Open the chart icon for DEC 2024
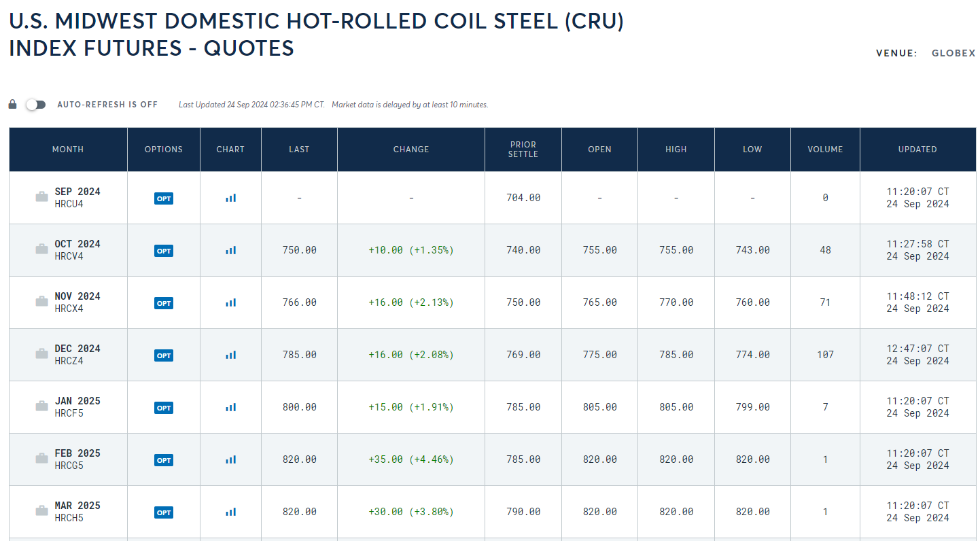This screenshot has height=541, width=980. [230, 355]
